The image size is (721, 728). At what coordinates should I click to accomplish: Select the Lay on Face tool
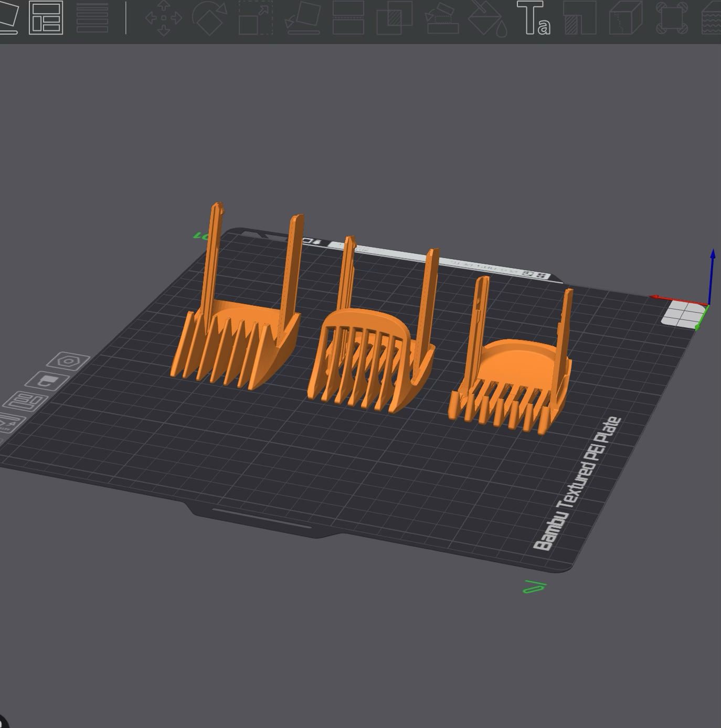(x=302, y=18)
